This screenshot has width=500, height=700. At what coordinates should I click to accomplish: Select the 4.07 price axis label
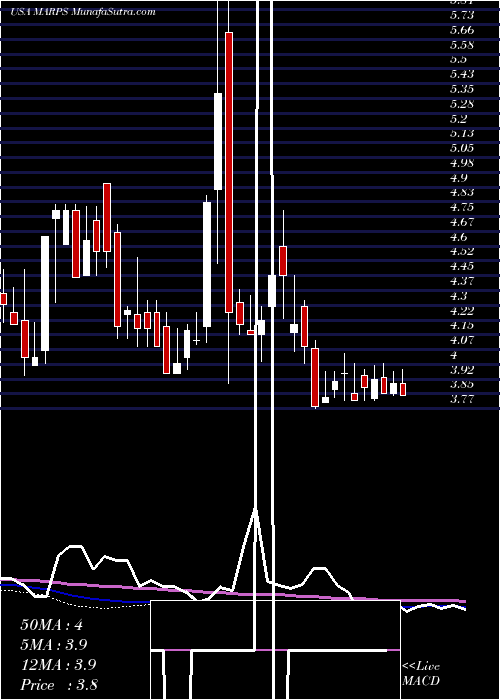(x=462, y=340)
